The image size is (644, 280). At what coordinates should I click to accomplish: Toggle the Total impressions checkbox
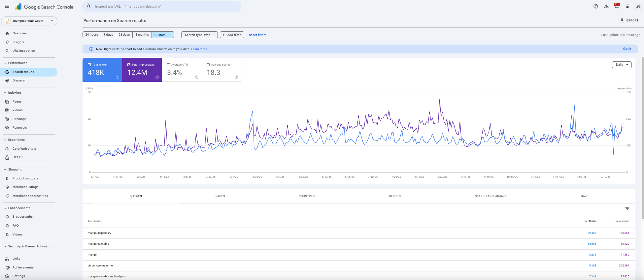click(x=129, y=65)
